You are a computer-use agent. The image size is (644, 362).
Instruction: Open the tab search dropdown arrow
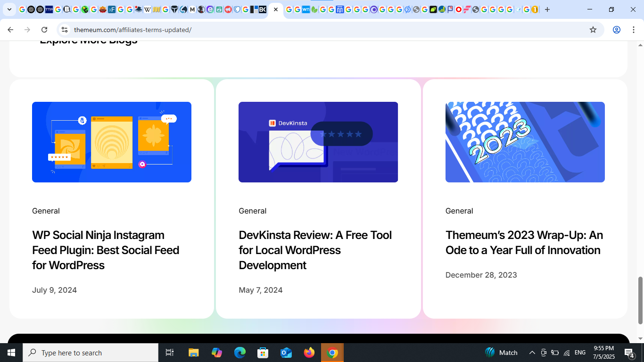click(x=9, y=9)
